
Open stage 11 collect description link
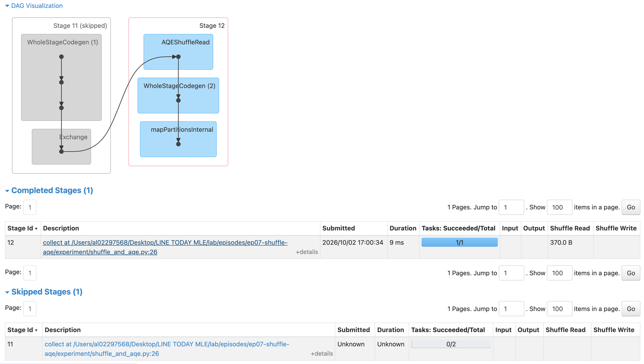coord(167,349)
